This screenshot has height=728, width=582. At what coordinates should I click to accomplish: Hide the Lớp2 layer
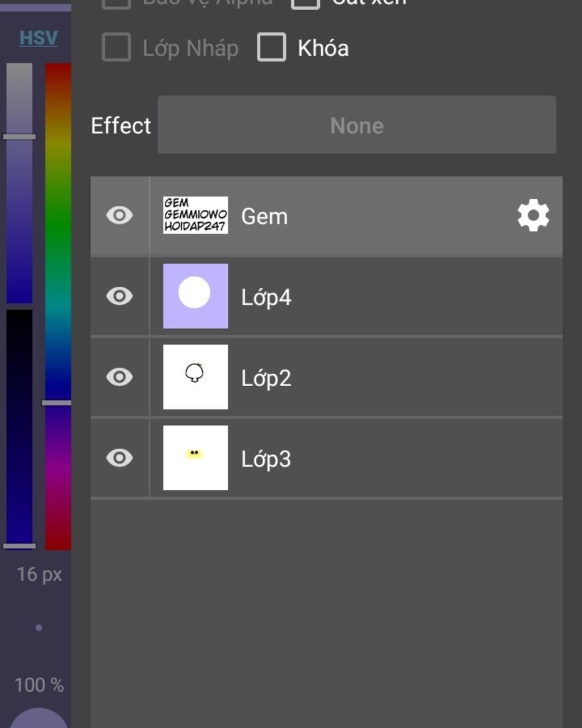[x=119, y=377]
